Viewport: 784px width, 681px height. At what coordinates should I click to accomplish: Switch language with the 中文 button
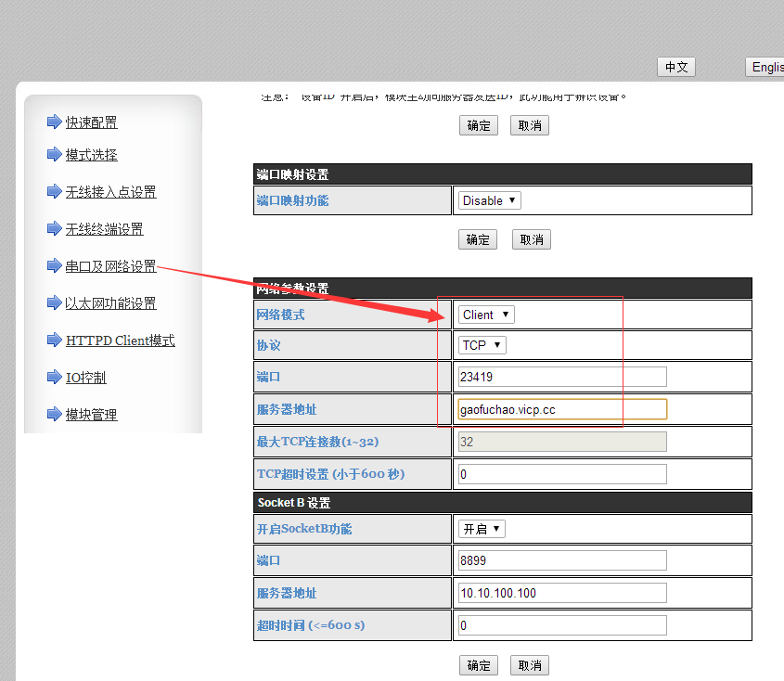click(x=675, y=67)
